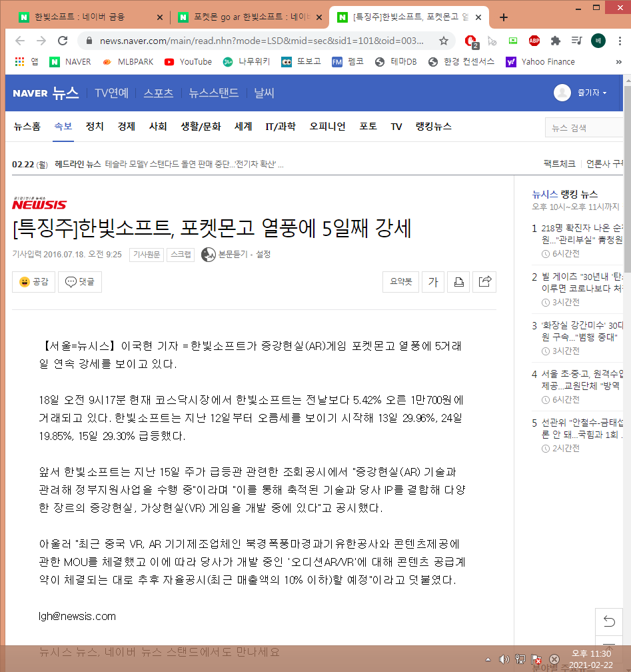Click the back arrow button at page corner

[x=609, y=621]
